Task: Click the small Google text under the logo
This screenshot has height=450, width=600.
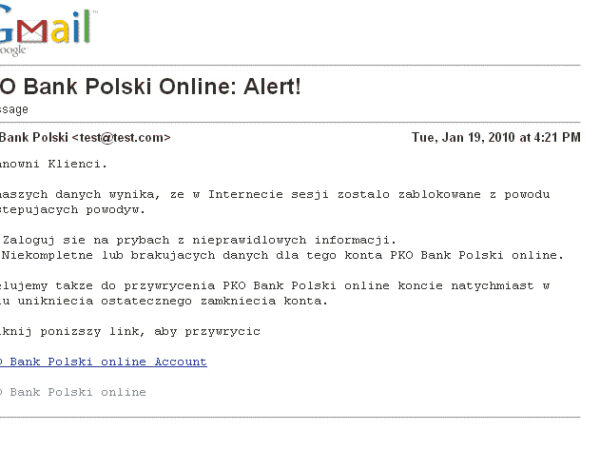Action: 14,51
